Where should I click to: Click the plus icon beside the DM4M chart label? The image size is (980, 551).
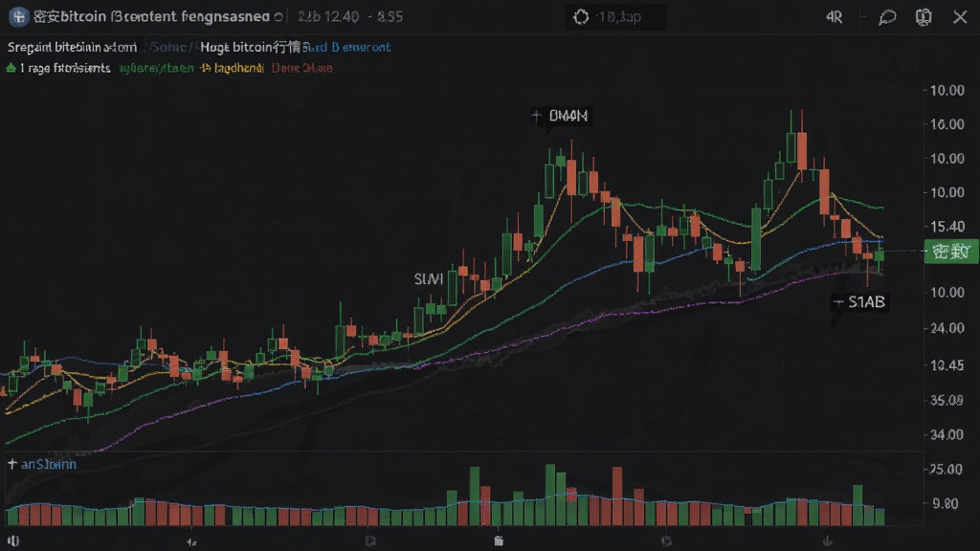(536, 115)
